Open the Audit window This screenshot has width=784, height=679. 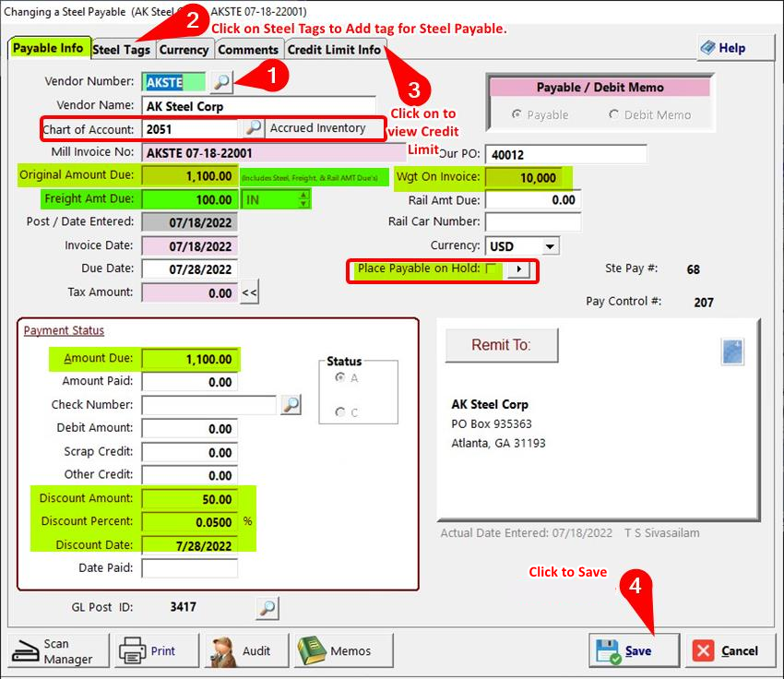click(246, 651)
